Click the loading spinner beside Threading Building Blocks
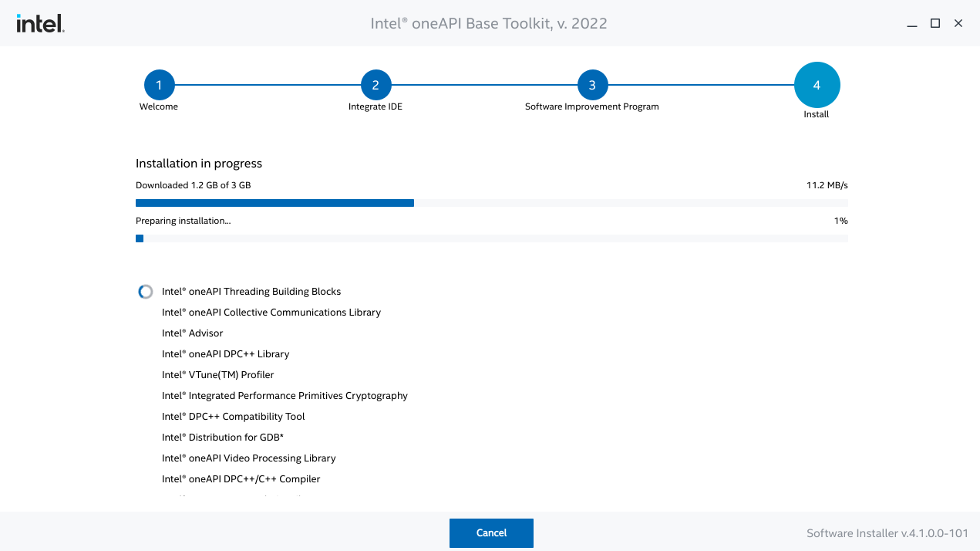This screenshot has width=980, height=551. pos(145,292)
